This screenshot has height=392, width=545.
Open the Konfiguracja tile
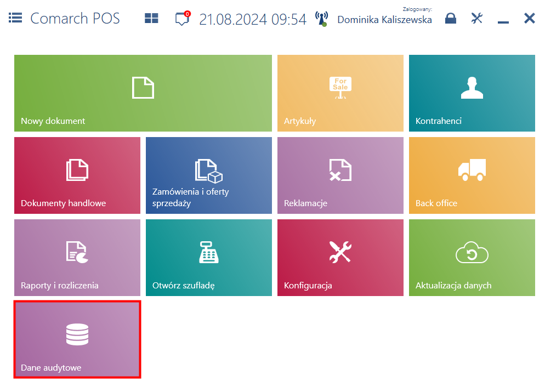(x=340, y=258)
